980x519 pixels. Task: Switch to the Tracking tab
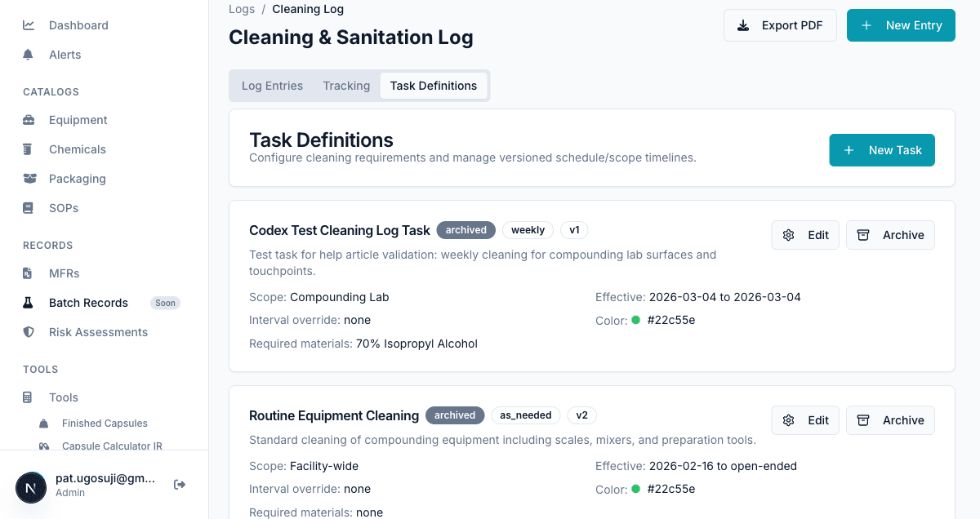pyautogui.click(x=346, y=86)
